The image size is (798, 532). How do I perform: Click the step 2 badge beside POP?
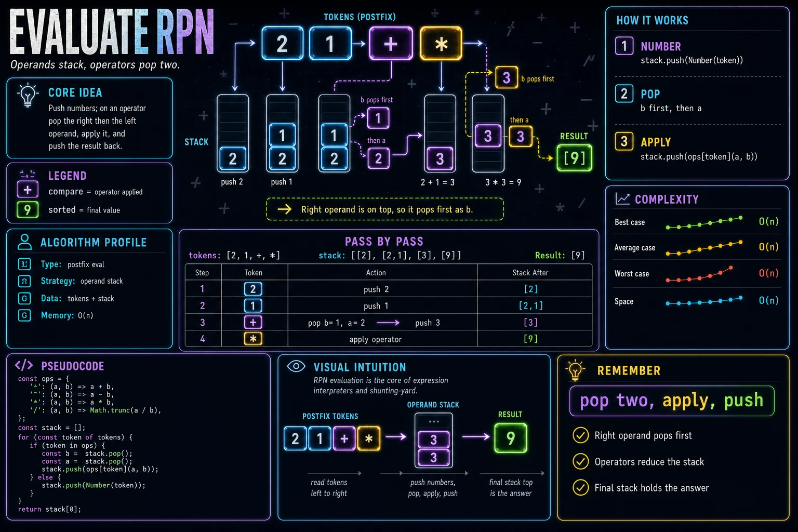(624, 94)
